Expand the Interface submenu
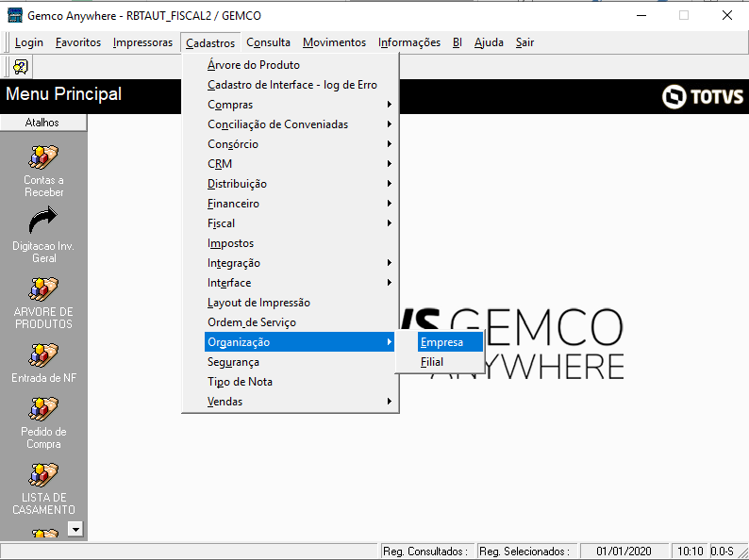This screenshot has width=749, height=560. pos(299,283)
